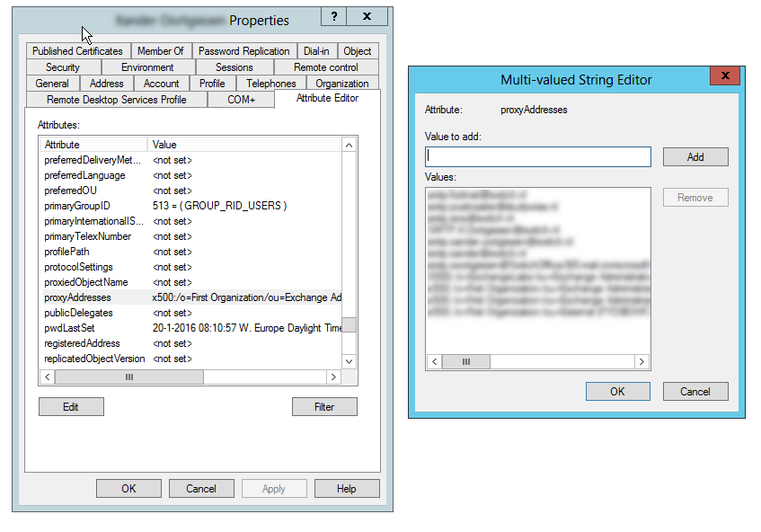Apply the property changes
Image resolution: width=761 pixels, height=532 pixels.
274,488
